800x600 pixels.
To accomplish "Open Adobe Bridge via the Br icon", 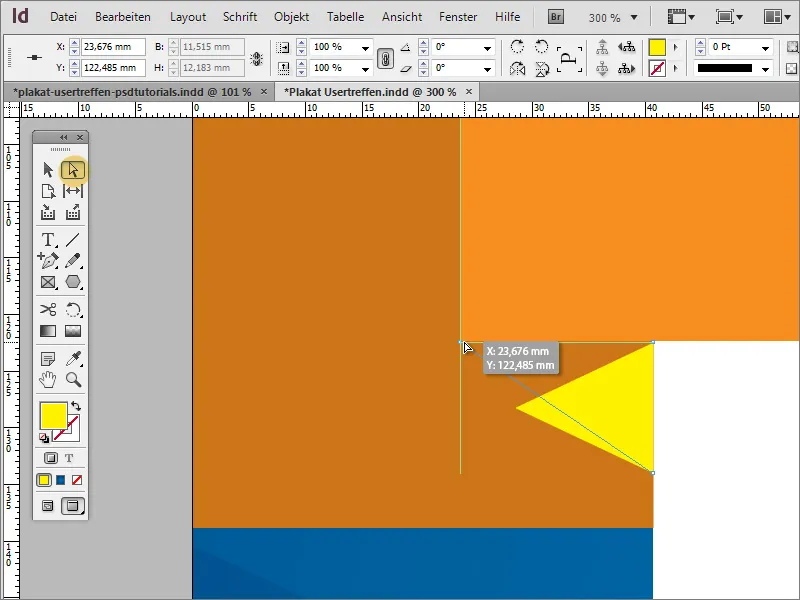I will 554,16.
